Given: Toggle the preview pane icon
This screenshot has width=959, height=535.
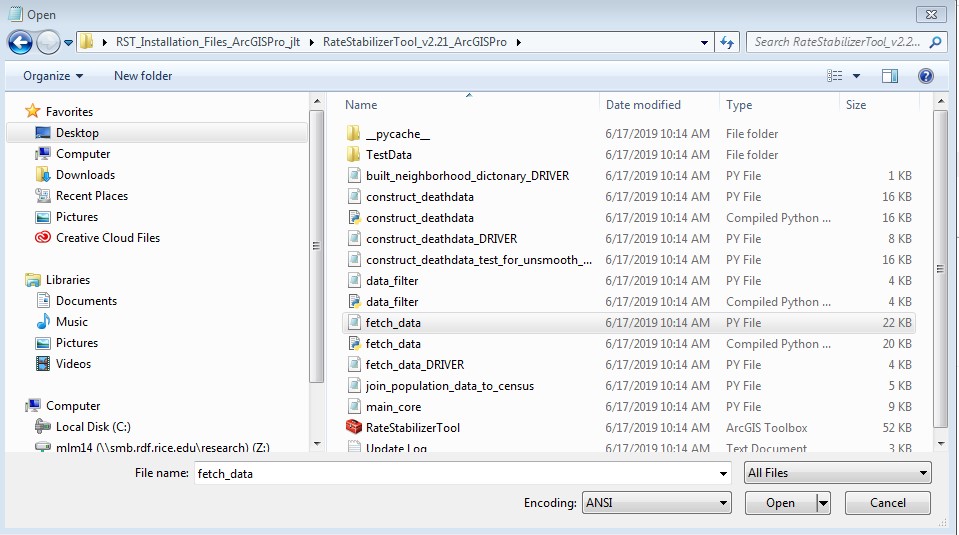Looking at the screenshot, I should click(889, 76).
